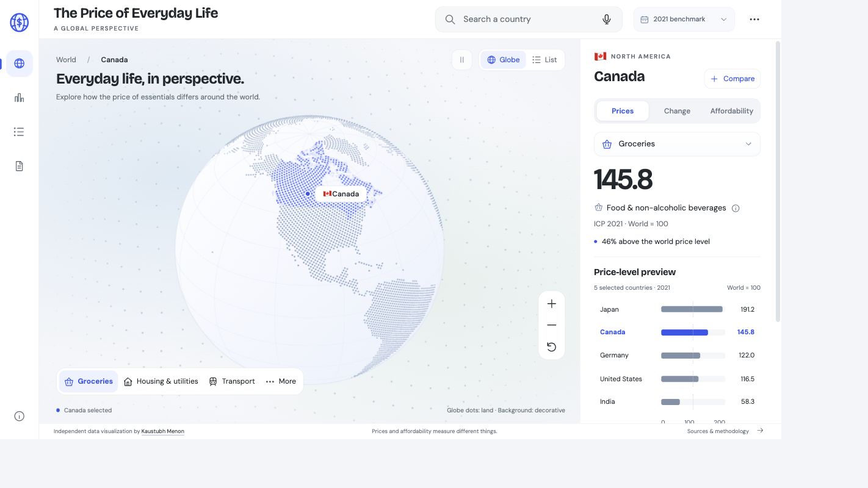Click Japan value 191.2
Image resolution: width=868 pixels, height=488 pixels.
747,309
